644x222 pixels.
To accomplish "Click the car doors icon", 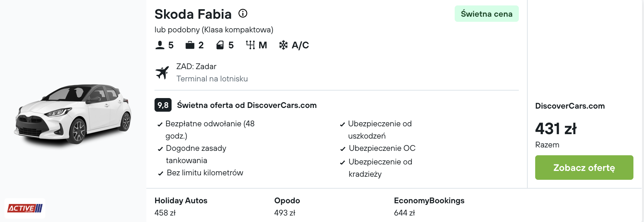I will (220, 45).
